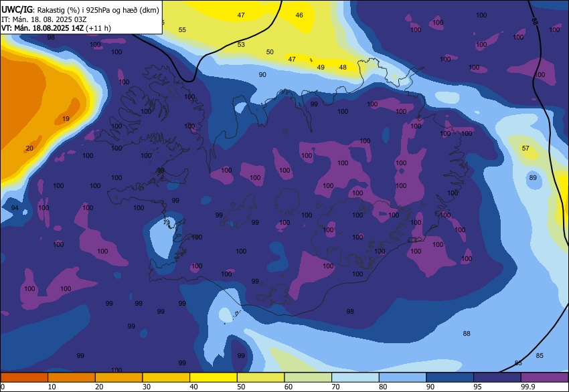
Task: Click the value 89 east of Iceland
Action: [x=533, y=178]
